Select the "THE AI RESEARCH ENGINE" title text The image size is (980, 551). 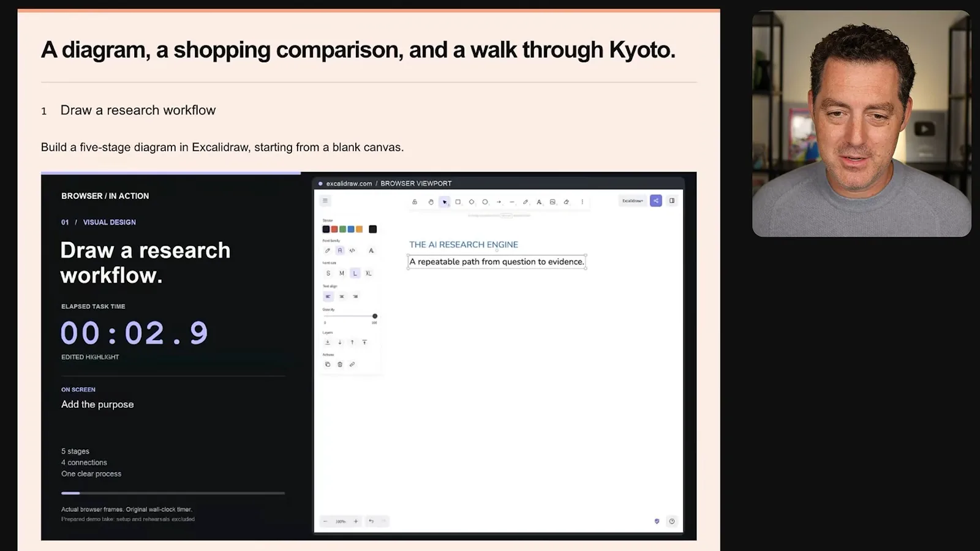[x=464, y=245]
